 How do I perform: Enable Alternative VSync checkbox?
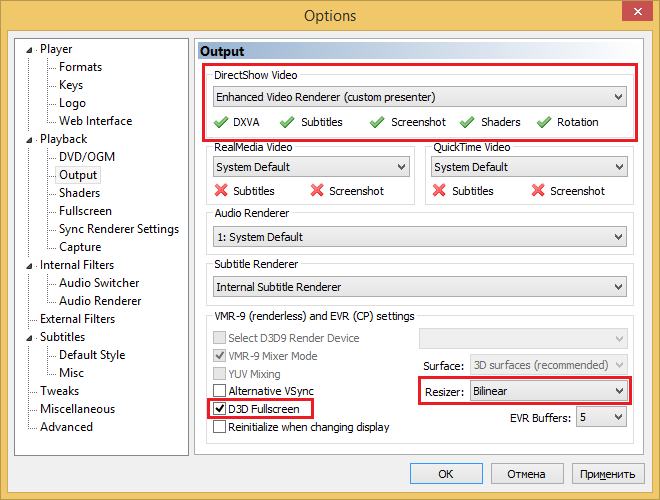[220, 391]
